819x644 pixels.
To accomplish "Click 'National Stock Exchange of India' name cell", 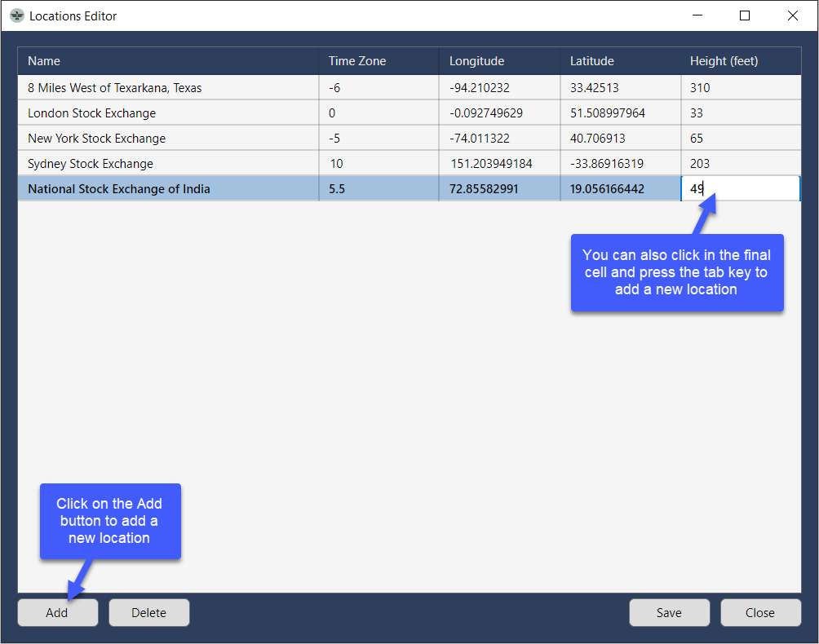I will [168, 188].
